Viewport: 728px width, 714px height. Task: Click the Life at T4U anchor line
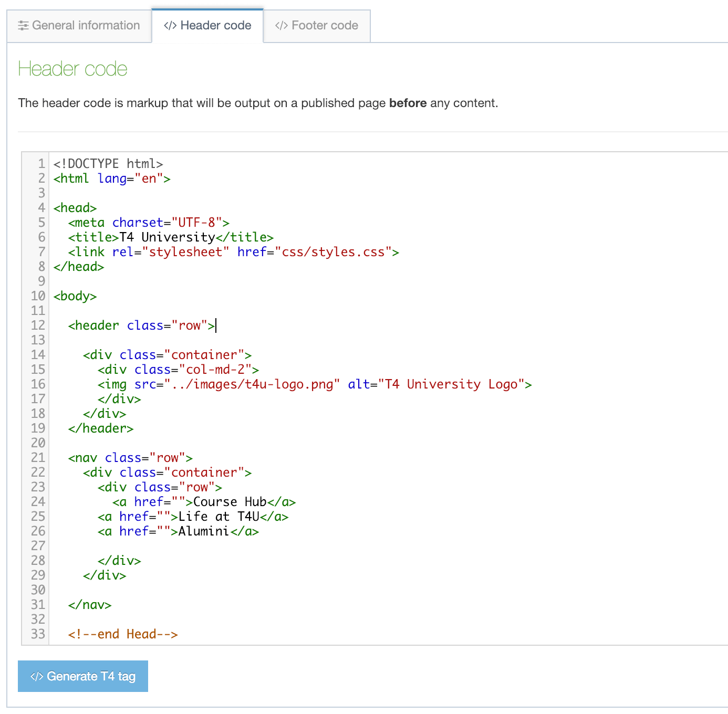click(219, 517)
